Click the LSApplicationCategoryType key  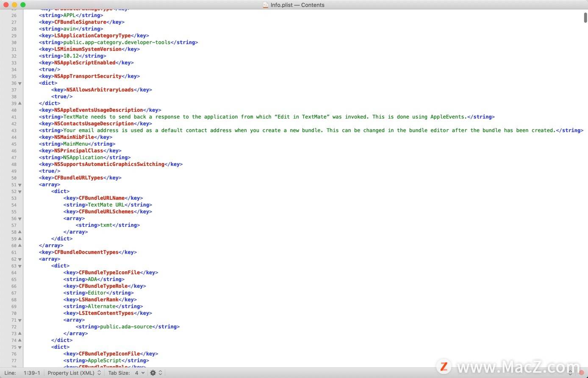(x=92, y=36)
